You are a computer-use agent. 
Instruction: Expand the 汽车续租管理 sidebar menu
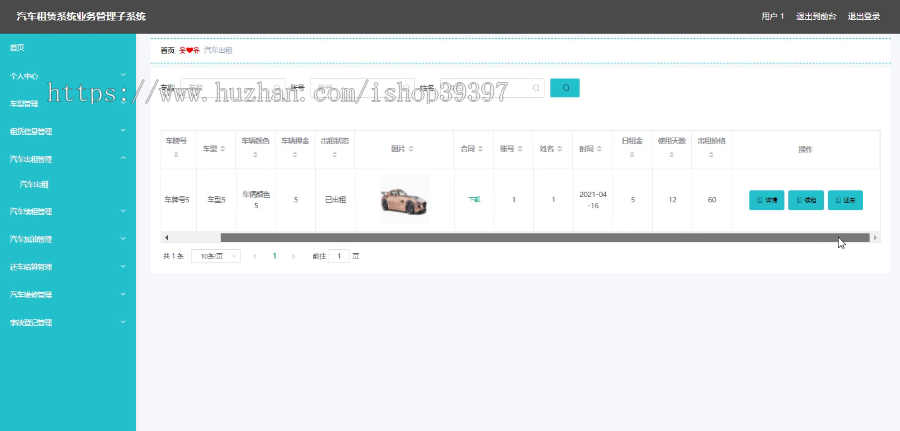(x=68, y=211)
